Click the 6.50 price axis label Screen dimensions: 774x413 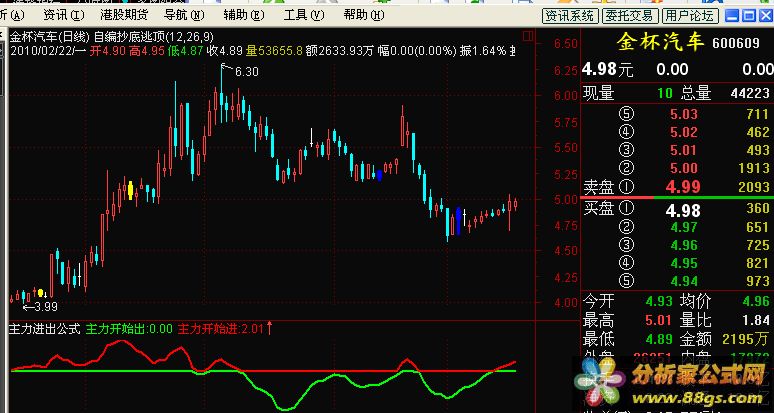point(565,44)
